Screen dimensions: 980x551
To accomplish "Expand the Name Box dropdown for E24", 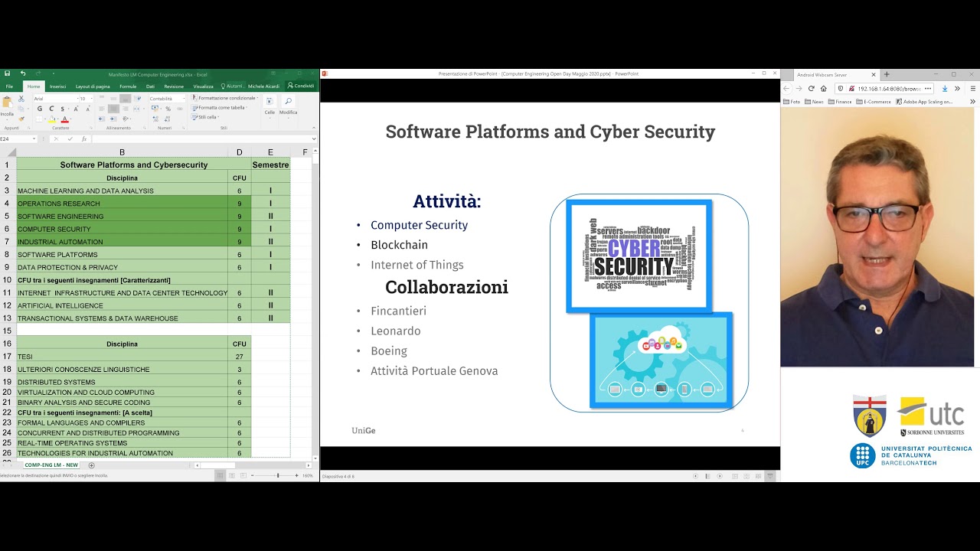I will (x=34, y=139).
